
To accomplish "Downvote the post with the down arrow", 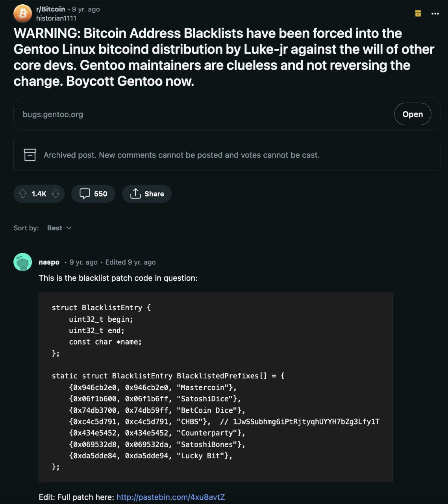I will pyautogui.click(x=56, y=194).
